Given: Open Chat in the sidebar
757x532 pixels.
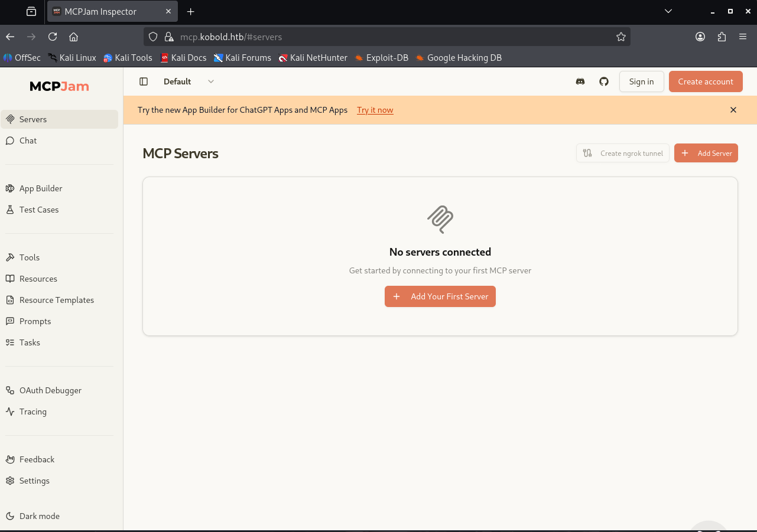Looking at the screenshot, I should (28, 141).
